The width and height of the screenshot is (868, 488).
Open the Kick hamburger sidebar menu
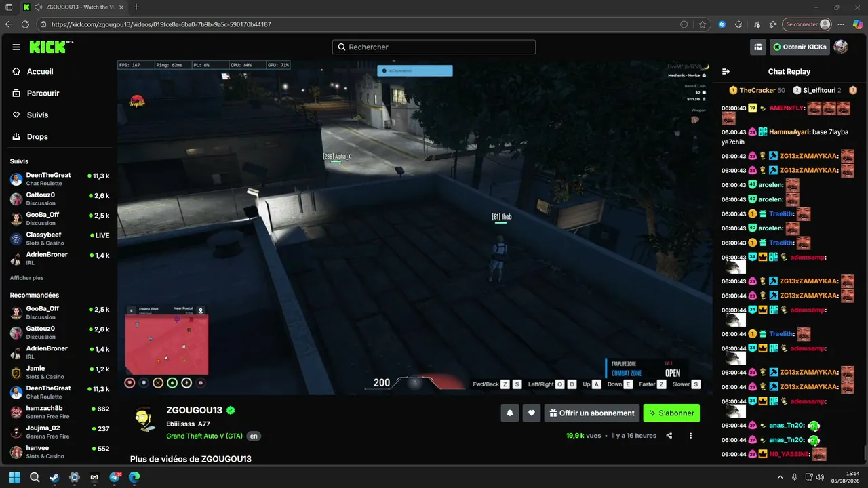click(16, 47)
